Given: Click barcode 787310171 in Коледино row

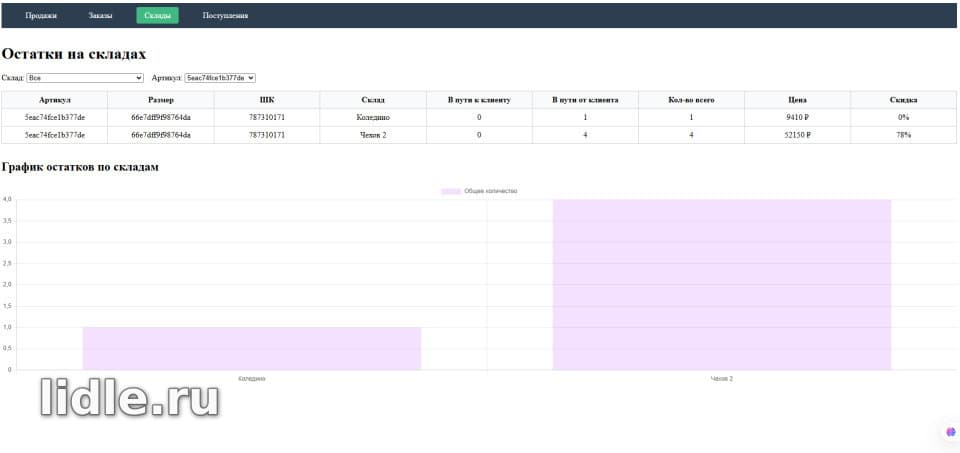Looking at the screenshot, I should 267,118.
